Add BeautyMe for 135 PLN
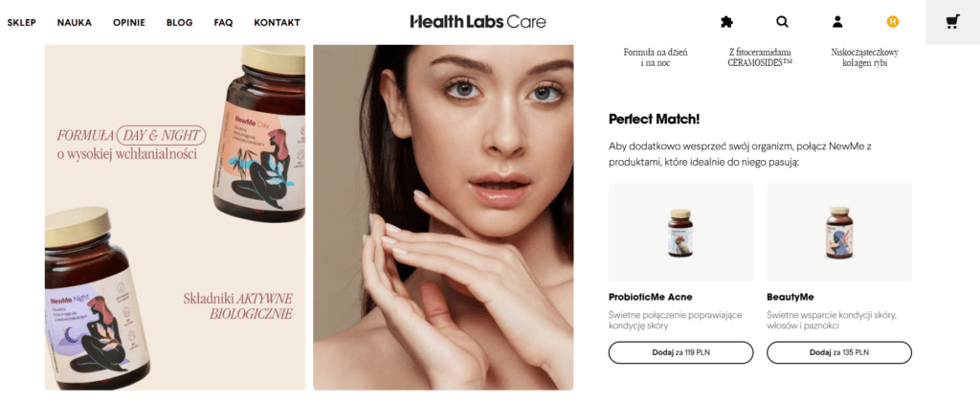The image size is (980, 404). coord(838,352)
